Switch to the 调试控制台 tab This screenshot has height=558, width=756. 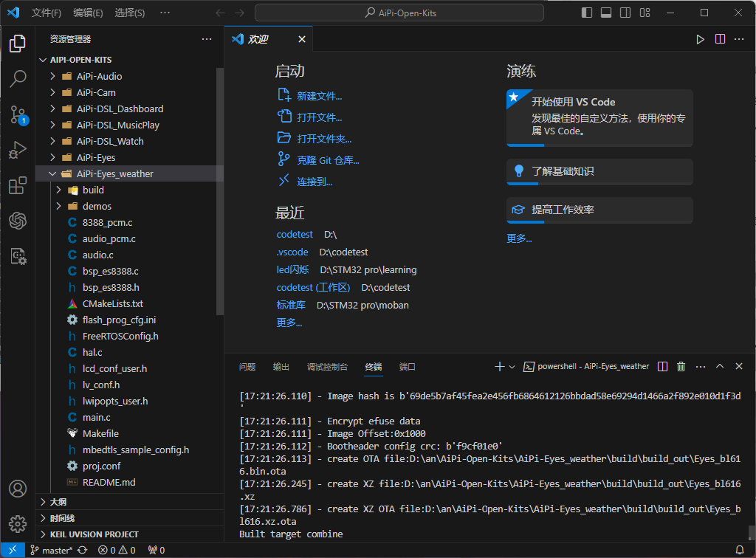point(327,367)
